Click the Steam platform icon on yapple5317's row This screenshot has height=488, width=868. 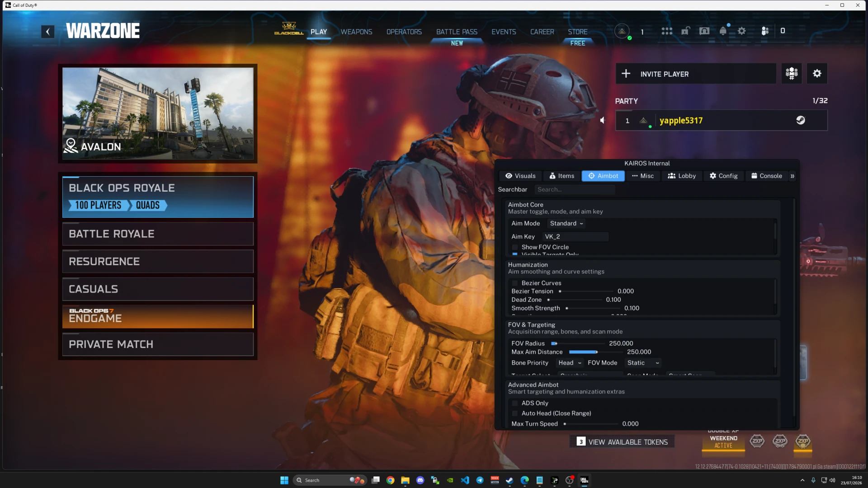click(x=801, y=121)
